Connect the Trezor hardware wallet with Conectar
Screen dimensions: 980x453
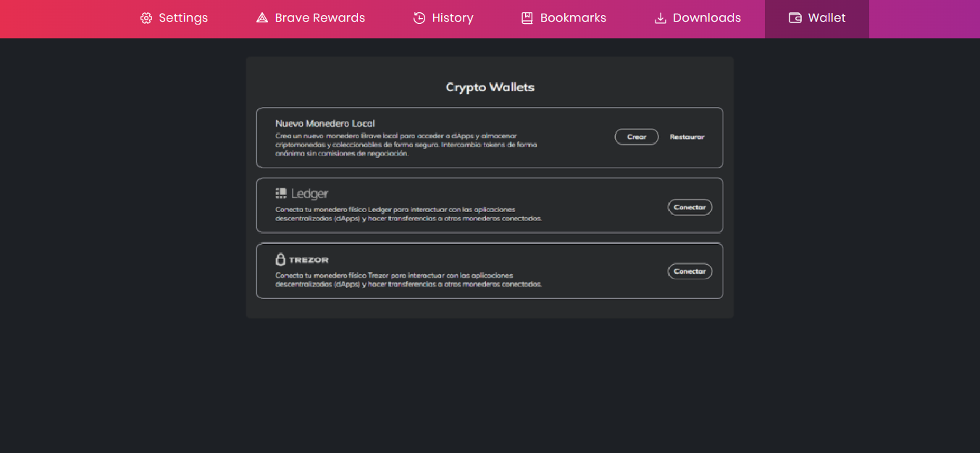pyautogui.click(x=690, y=271)
